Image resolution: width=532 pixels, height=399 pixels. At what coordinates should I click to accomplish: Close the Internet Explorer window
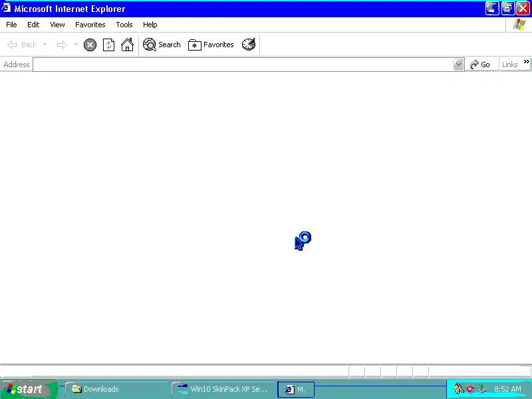523,9
